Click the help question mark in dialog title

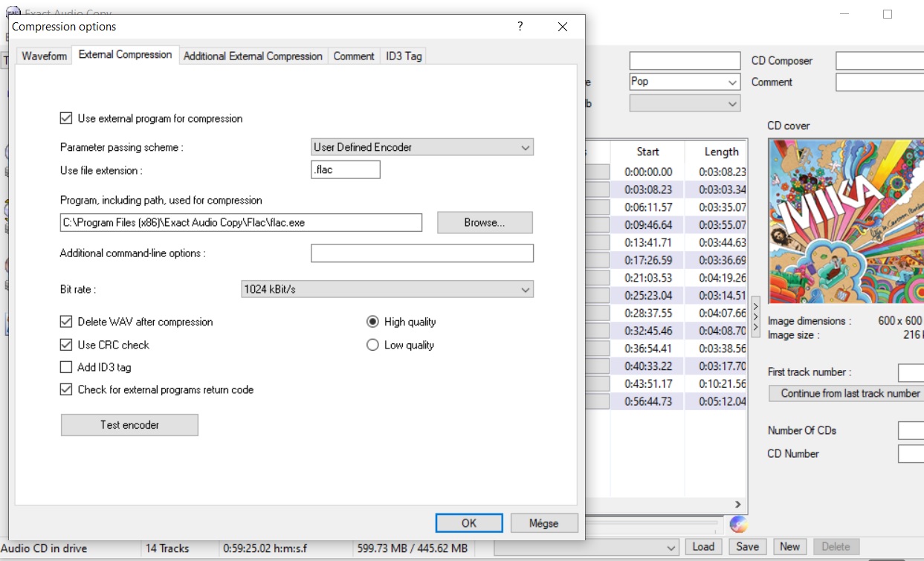(520, 26)
